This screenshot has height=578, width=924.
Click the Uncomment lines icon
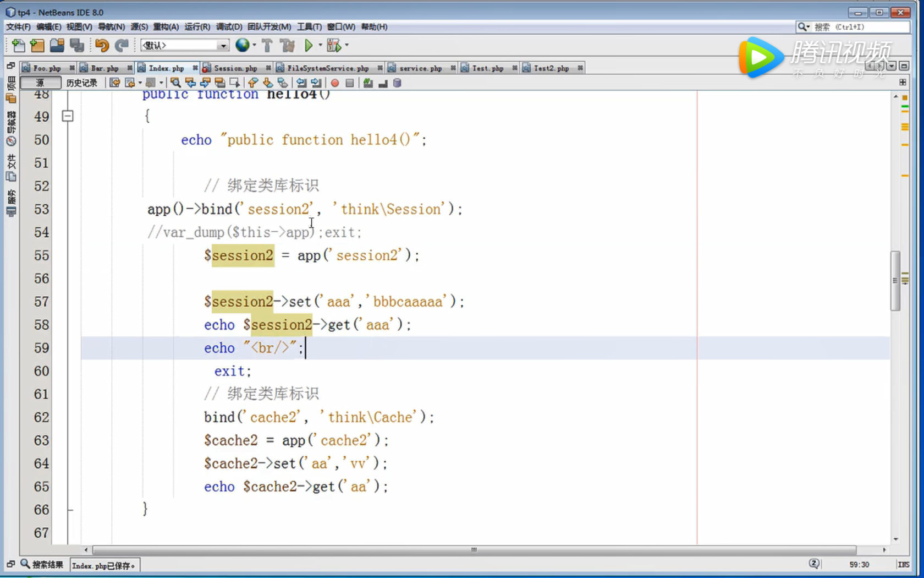click(383, 83)
